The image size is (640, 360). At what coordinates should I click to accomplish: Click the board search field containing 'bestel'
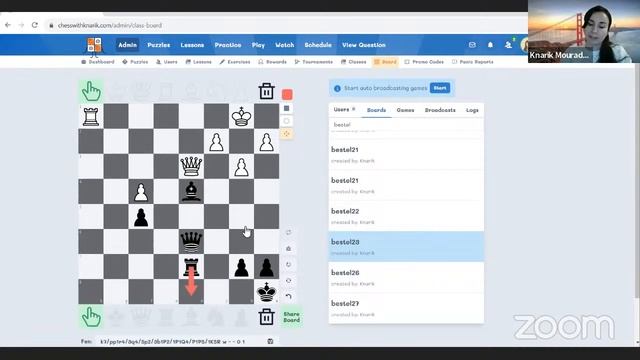click(x=406, y=124)
